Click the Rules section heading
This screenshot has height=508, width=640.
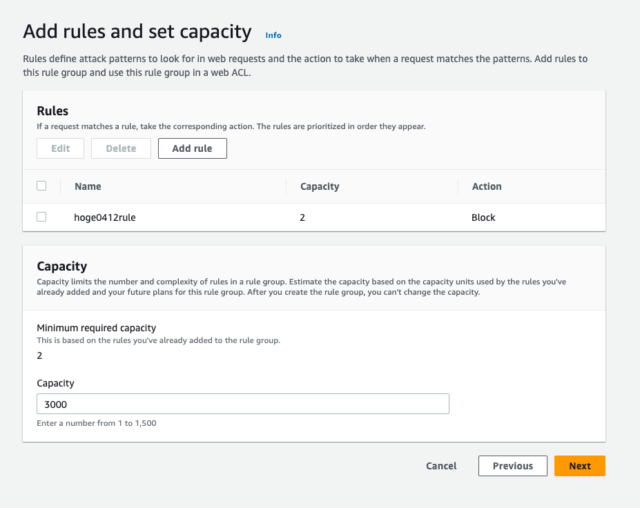53,111
